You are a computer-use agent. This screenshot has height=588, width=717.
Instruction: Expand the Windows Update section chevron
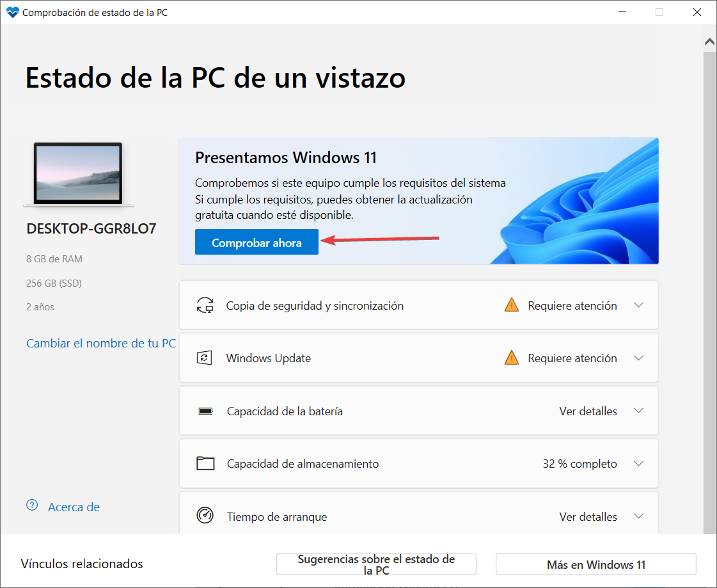(x=639, y=358)
